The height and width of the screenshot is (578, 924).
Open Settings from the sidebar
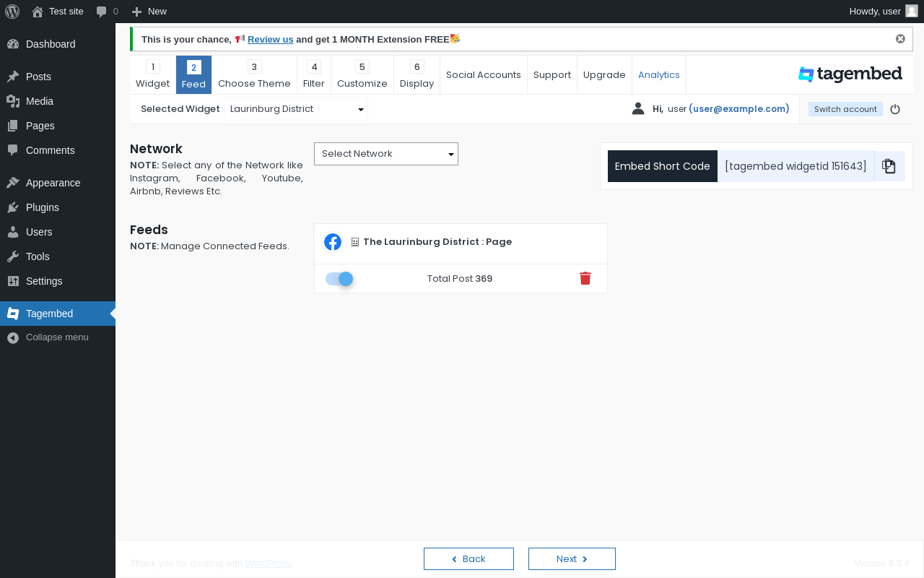tap(58, 281)
